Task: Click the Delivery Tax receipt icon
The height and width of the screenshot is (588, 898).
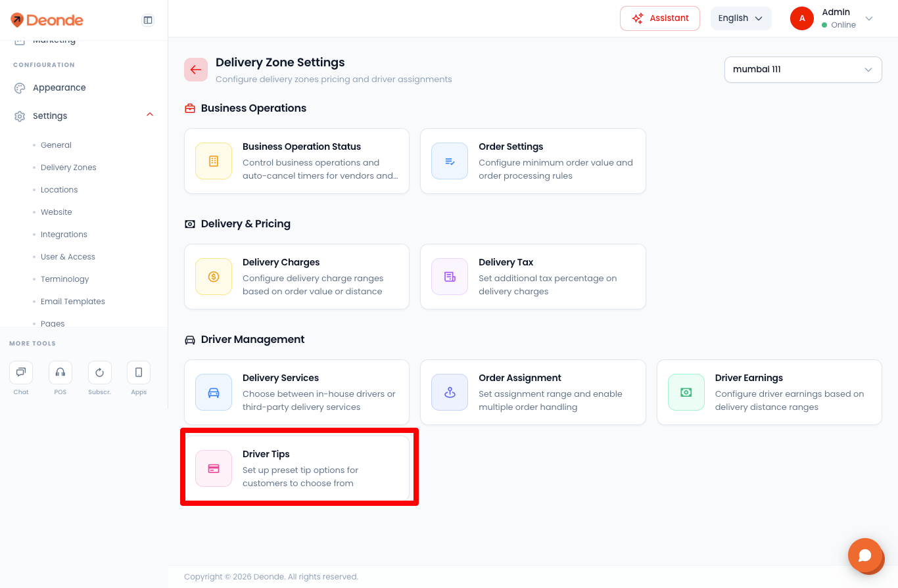Action: click(450, 277)
